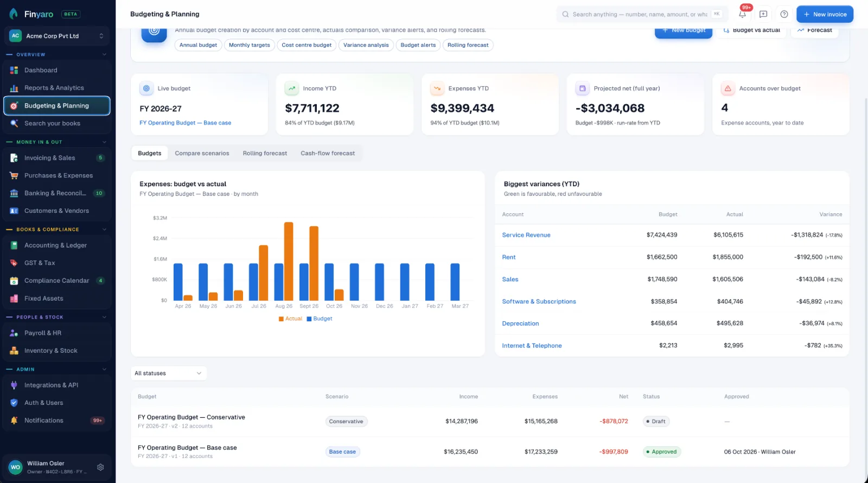Select the Budgets tab
Viewport: 868px width, 483px height.
[x=150, y=154]
